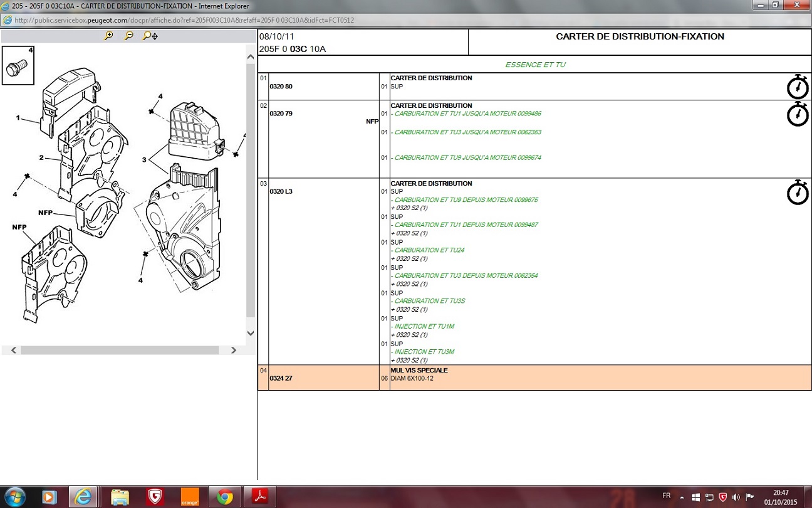Screen dimensions: 812x508
Task: Open the volume control in the system tray
Action: 736,497
